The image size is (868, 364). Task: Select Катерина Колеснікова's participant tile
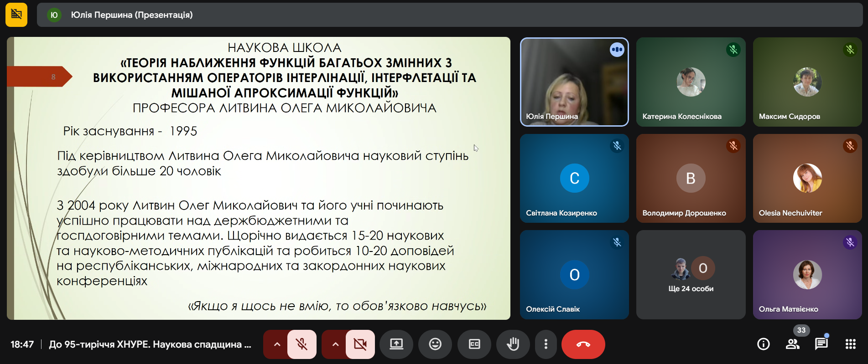click(x=691, y=82)
